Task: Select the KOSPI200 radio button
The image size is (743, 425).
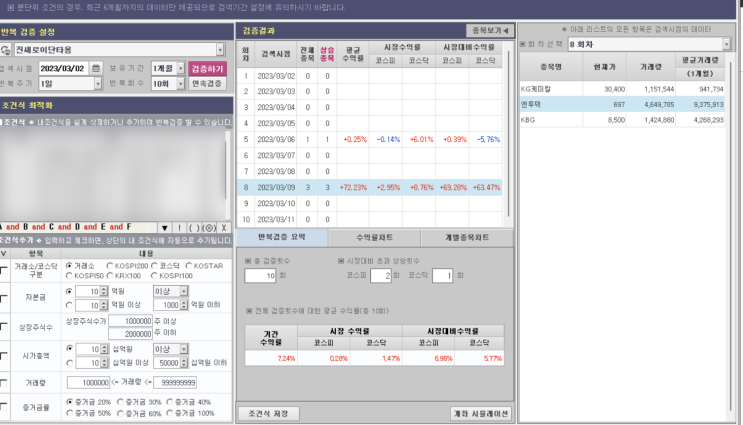Action: 110,266
